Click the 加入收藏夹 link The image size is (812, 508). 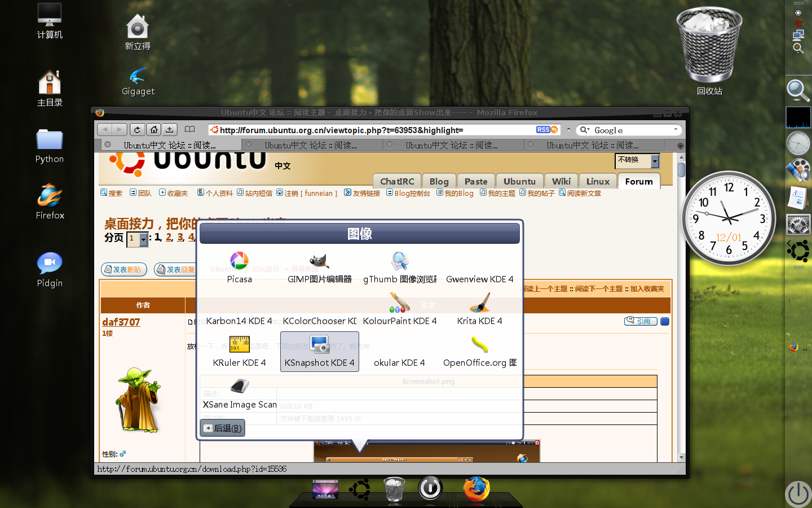pyautogui.click(x=647, y=288)
